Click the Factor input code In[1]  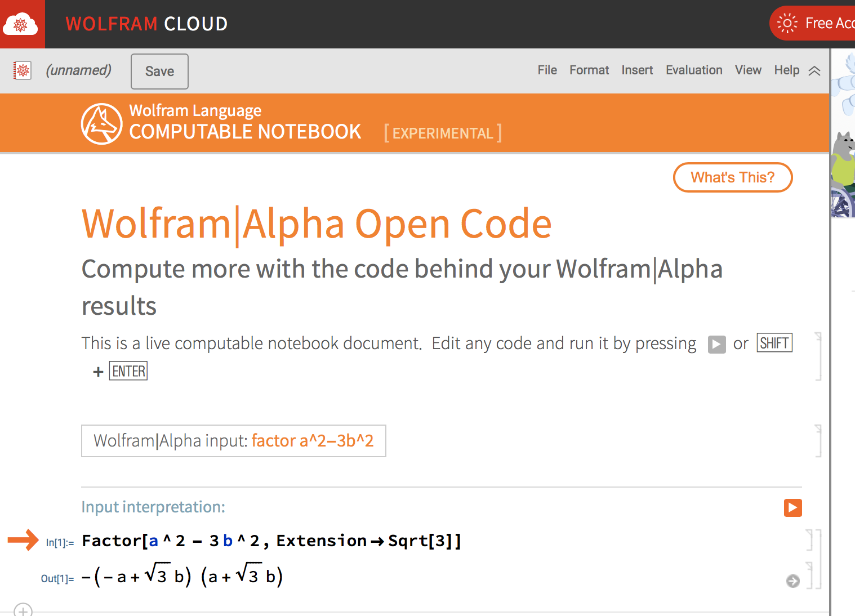(271, 541)
